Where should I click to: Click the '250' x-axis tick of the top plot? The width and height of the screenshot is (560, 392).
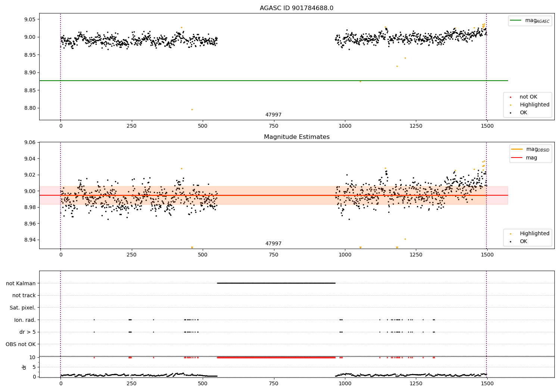click(131, 126)
